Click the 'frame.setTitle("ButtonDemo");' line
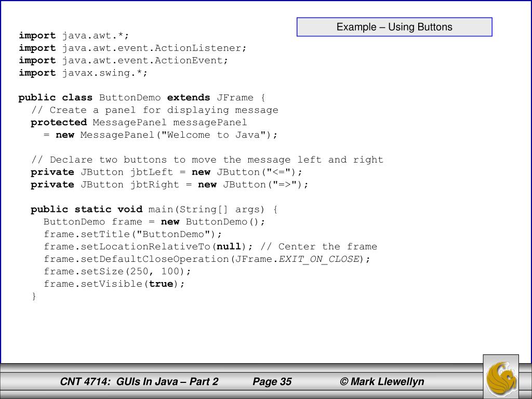Viewport: 532px width, 399px height. 132,234
